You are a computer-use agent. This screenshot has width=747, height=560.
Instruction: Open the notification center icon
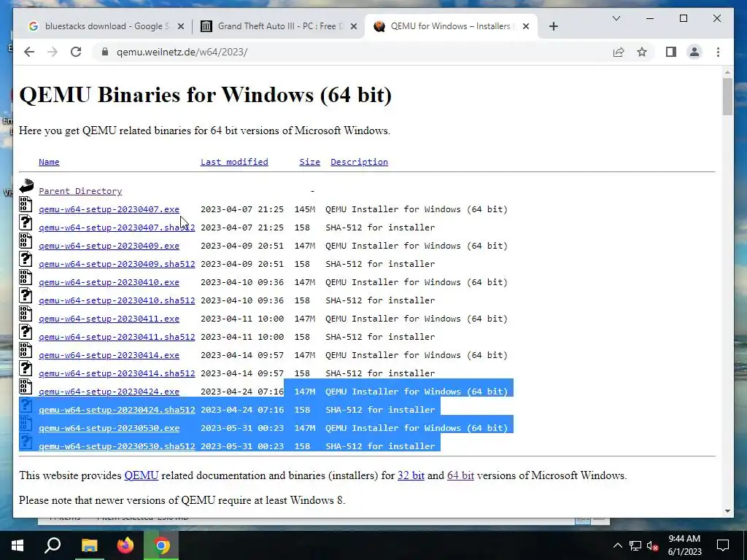click(x=723, y=545)
